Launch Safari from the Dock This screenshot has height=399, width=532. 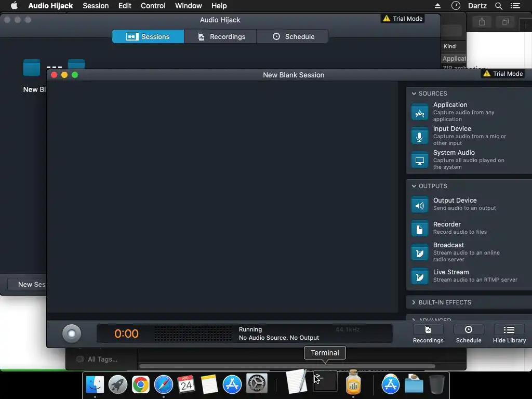click(x=164, y=384)
